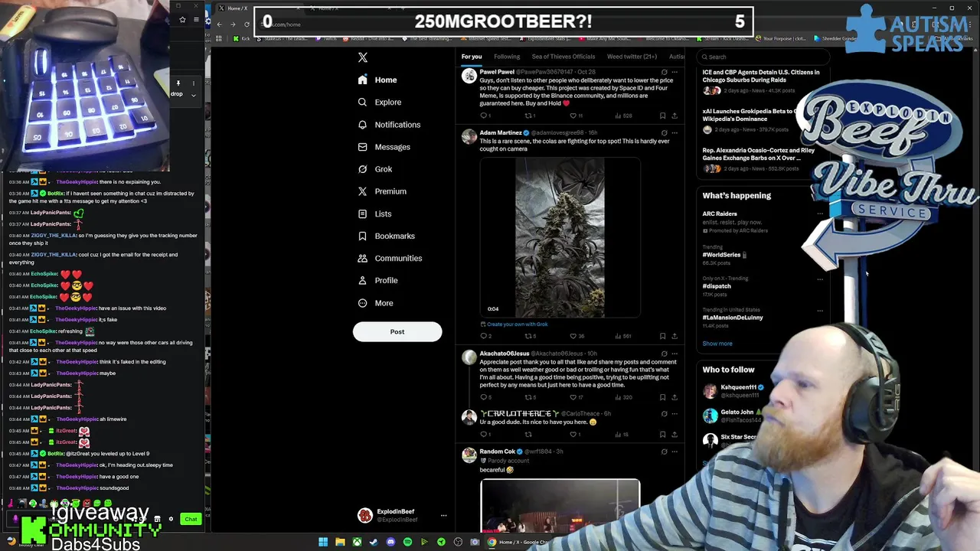Play Adam Martinez's plant video
The width and height of the screenshot is (980, 551).
tap(560, 237)
